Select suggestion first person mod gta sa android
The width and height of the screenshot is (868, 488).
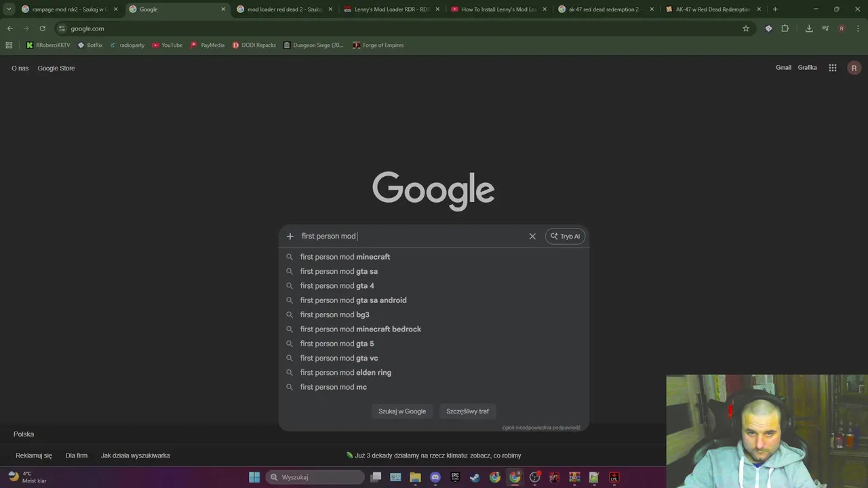click(434, 300)
